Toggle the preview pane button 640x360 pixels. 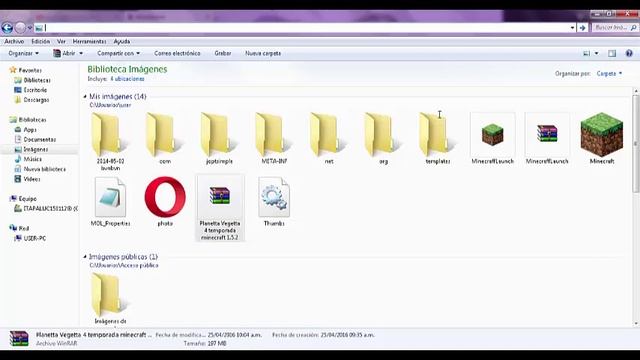612,53
